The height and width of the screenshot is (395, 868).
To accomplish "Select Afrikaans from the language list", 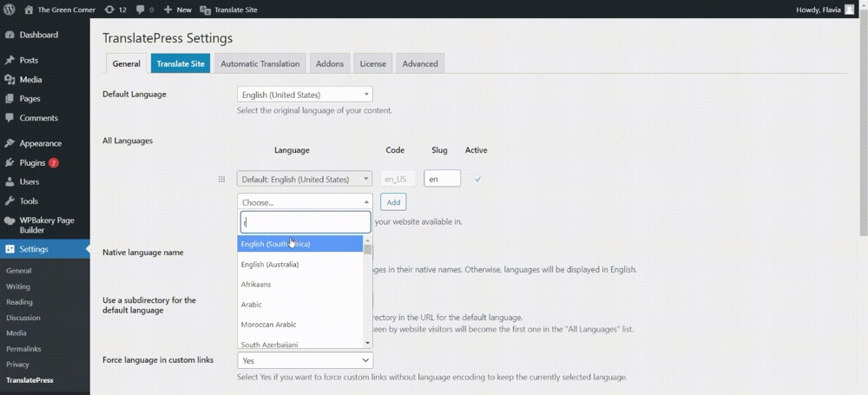I will 256,285.
